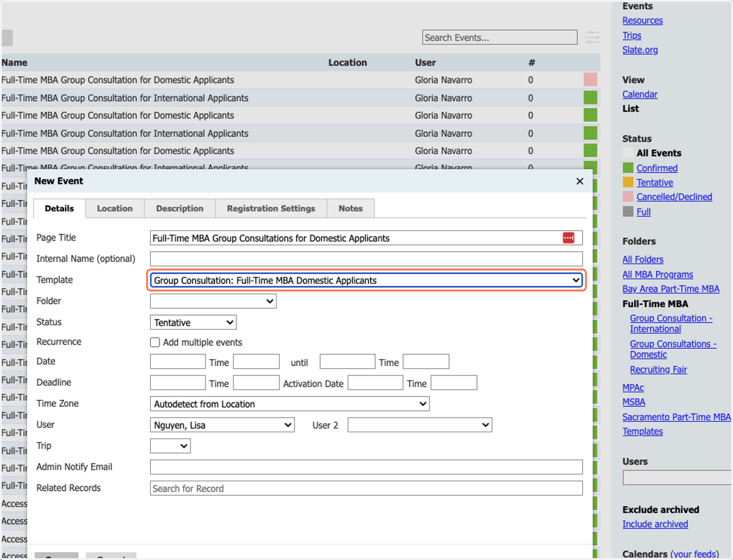Filter by Confirmed status
Screen dimensions: 733x560
pos(657,168)
